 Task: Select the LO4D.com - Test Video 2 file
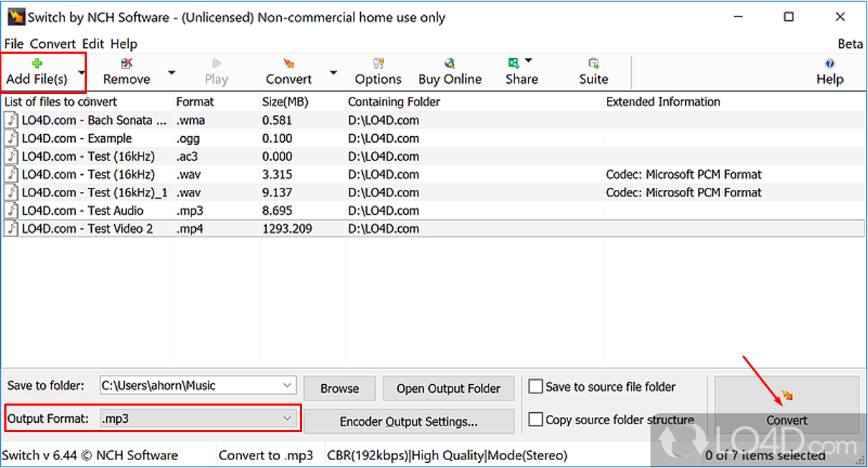tap(433, 229)
